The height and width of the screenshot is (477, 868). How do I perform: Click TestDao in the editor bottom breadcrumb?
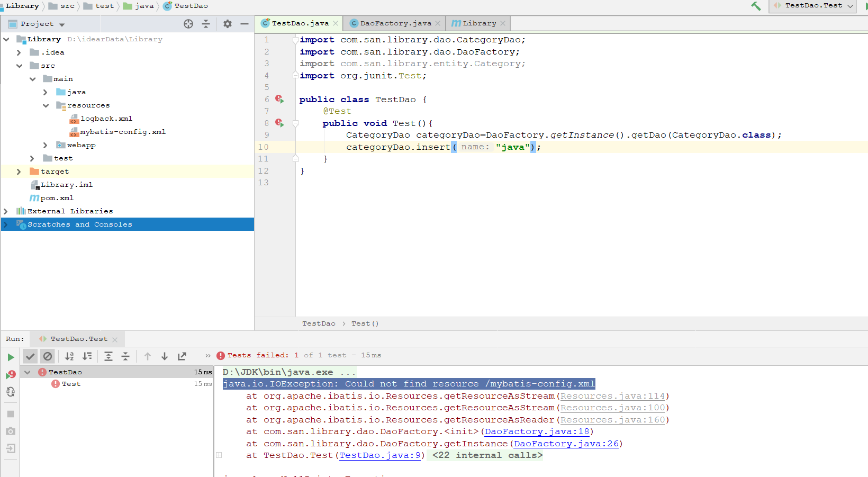click(319, 323)
